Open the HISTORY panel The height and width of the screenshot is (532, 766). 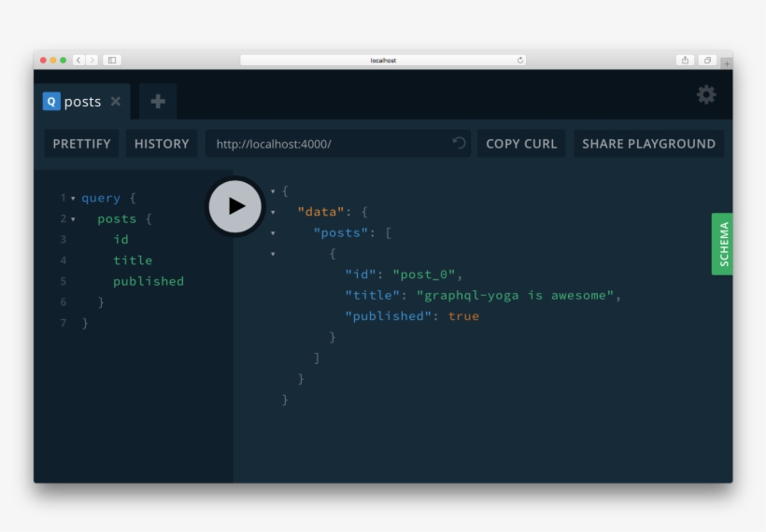click(162, 144)
